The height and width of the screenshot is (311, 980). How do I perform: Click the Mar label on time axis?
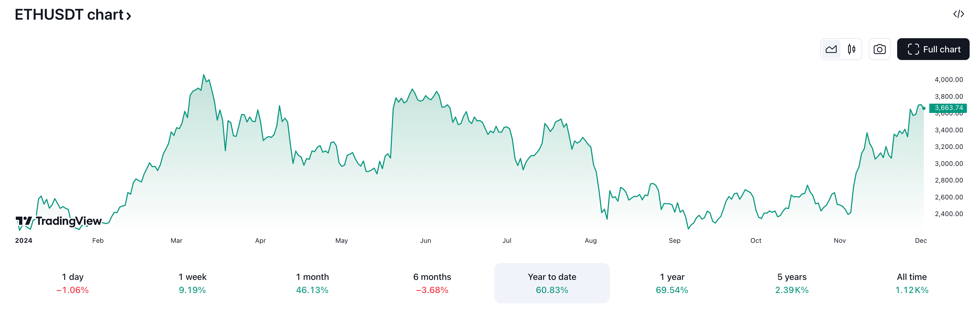point(177,241)
